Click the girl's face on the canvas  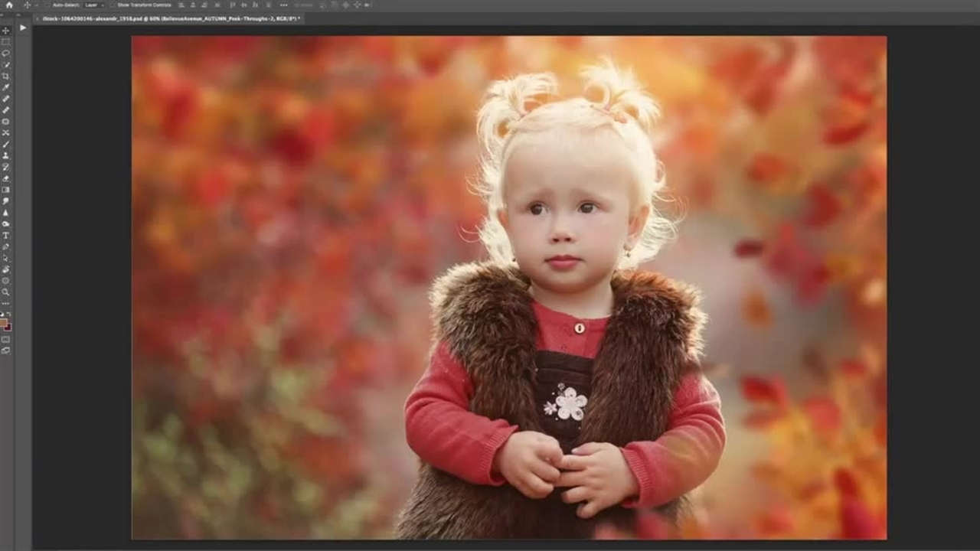[x=565, y=222]
